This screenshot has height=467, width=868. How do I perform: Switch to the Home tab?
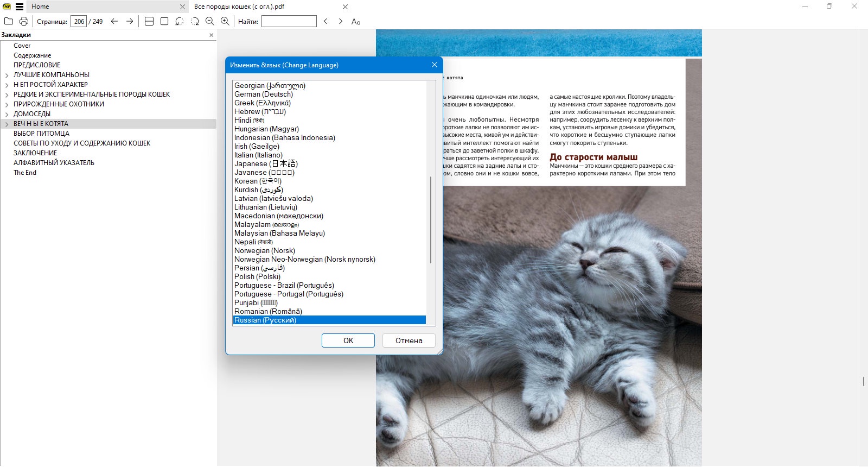point(40,7)
